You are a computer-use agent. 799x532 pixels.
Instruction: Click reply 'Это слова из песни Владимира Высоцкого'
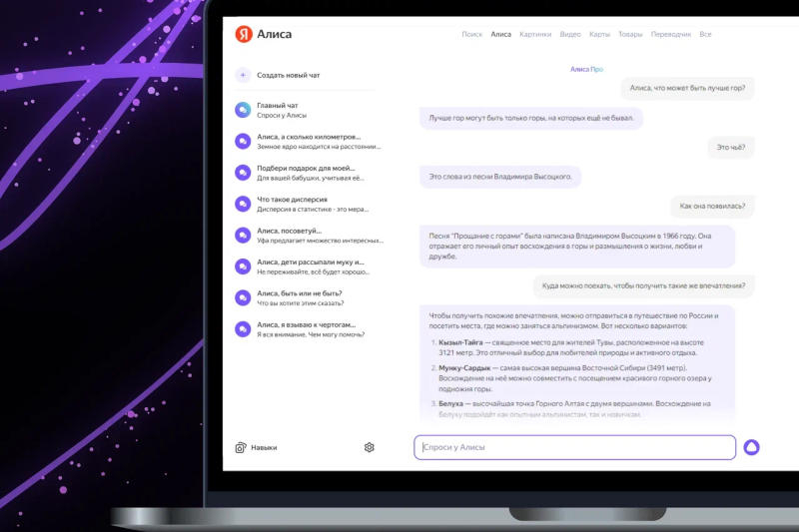(500, 177)
